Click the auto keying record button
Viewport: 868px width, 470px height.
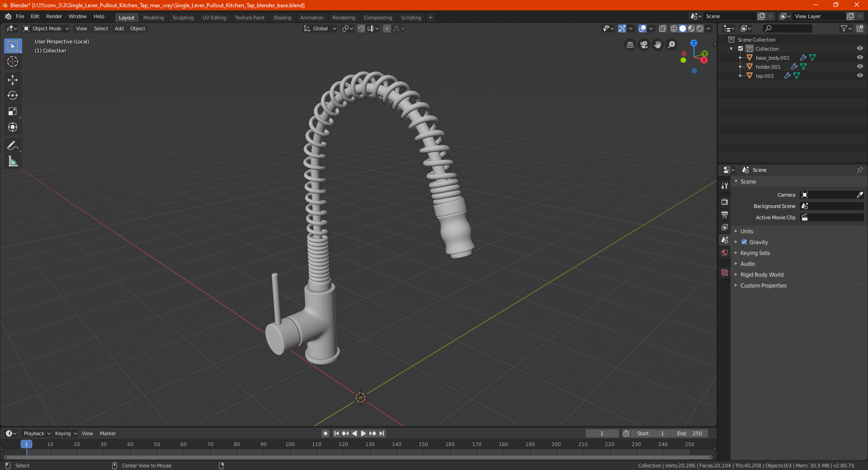coord(325,433)
